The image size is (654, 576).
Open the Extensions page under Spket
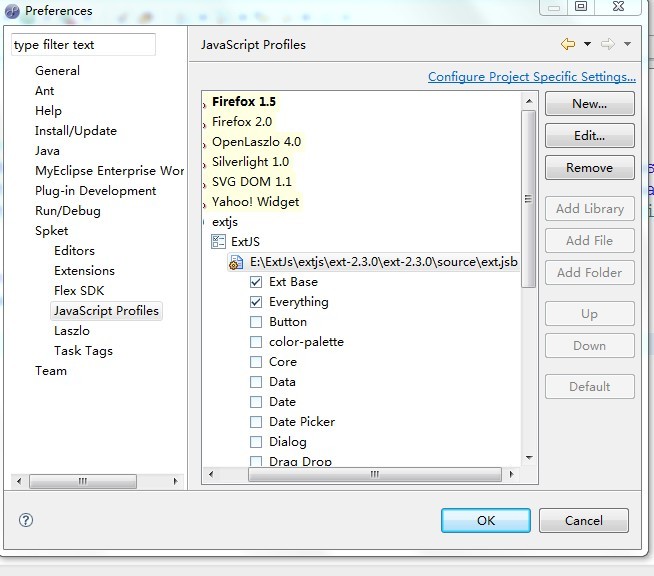click(84, 271)
